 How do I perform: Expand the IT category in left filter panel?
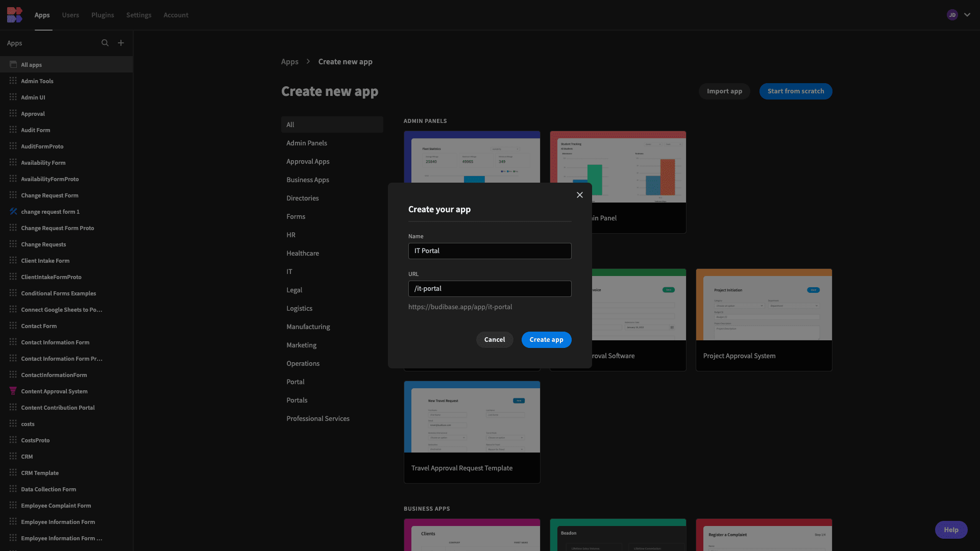coord(289,272)
